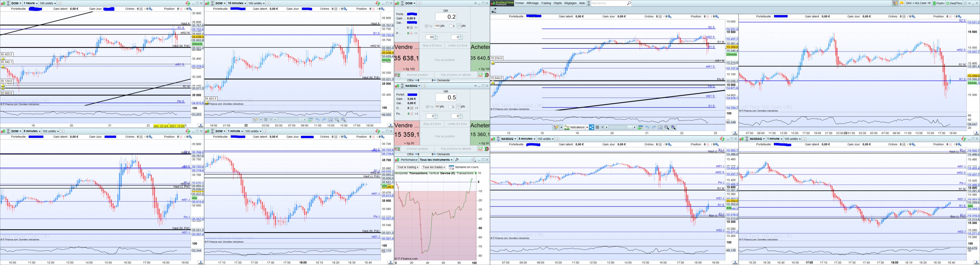980x265 pixels.
Task: Click the undo arrow in the NASDAQ chart toolbar
Action: click(x=647, y=127)
